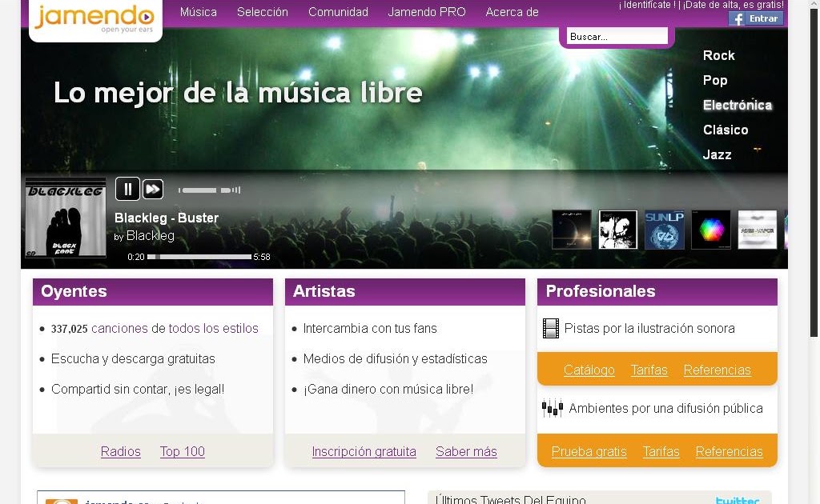Open the Selección menu
Image resolution: width=820 pixels, height=504 pixels.
point(263,12)
